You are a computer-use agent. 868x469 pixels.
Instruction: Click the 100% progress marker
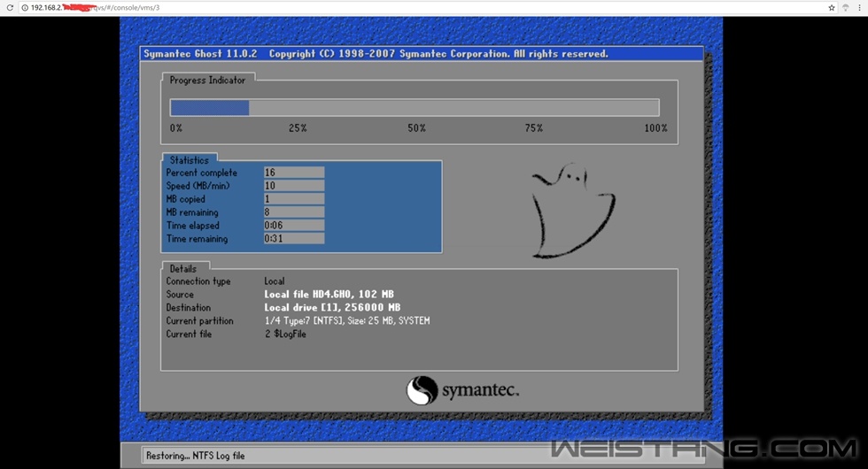pos(656,128)
